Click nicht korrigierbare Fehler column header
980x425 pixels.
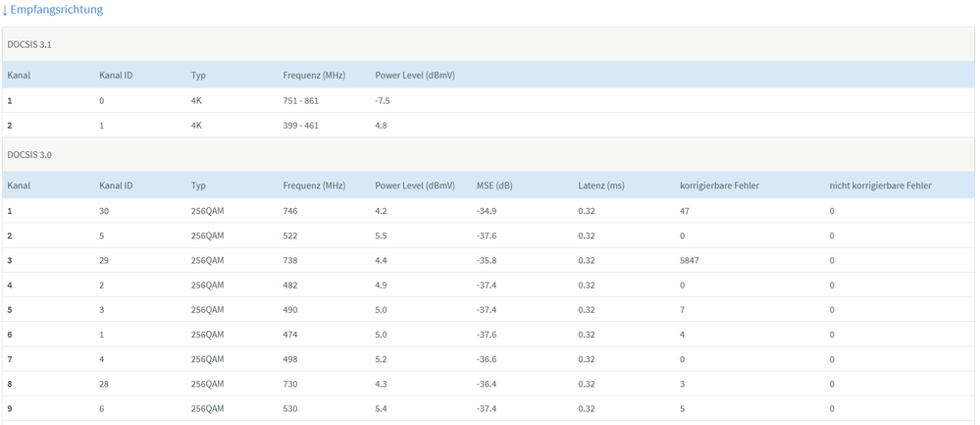tap(881, 186)
